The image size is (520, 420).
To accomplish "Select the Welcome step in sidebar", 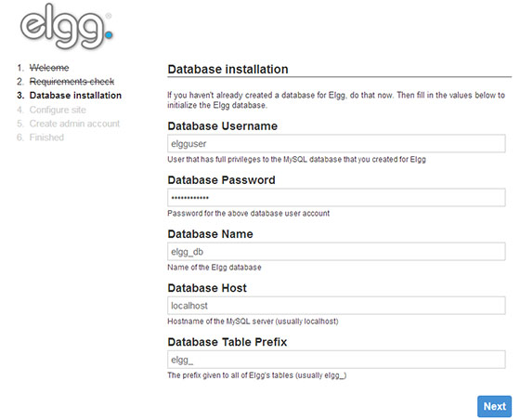I will click(x=49, y=68).
